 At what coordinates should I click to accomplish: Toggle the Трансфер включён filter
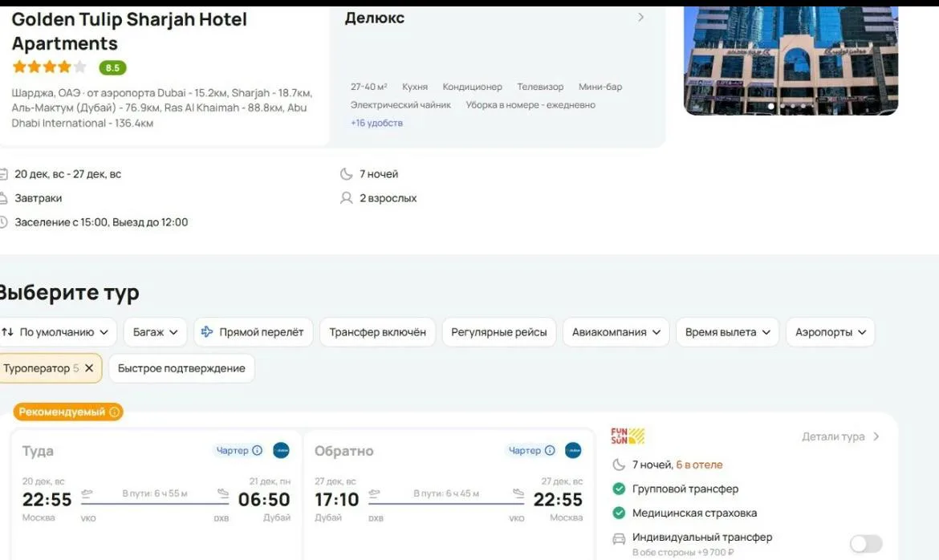[x=377, y=332]
